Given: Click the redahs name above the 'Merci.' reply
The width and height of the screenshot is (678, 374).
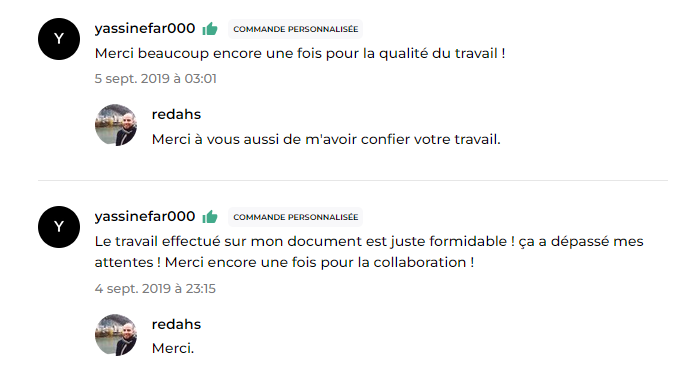Looking at the screenshot, I should tap(176, 324).
